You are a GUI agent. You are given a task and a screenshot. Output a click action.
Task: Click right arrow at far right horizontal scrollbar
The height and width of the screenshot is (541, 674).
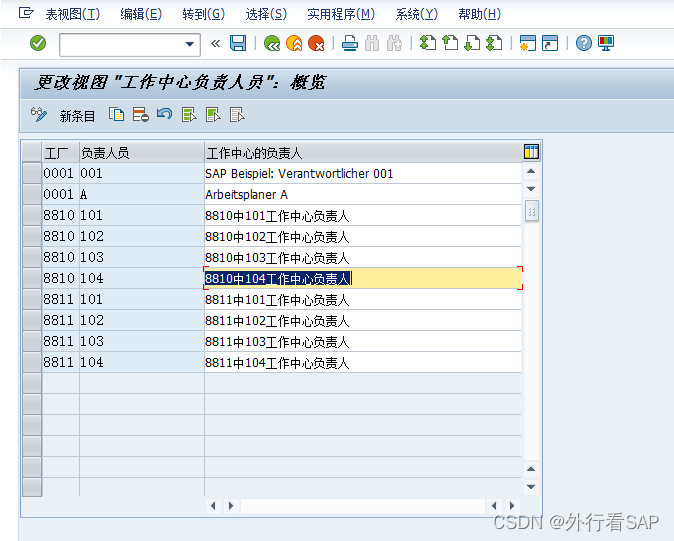click(512, 506)
